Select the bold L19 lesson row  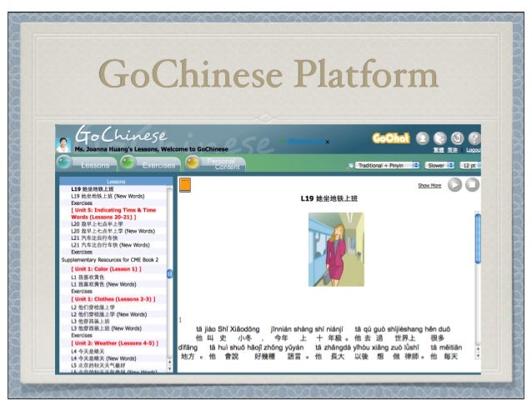pos(93,189)
